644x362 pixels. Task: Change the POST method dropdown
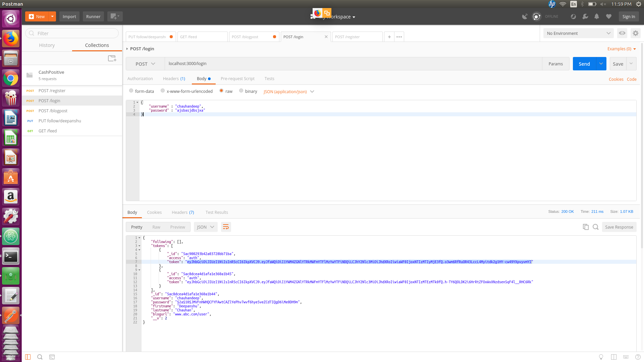[145, 64]
